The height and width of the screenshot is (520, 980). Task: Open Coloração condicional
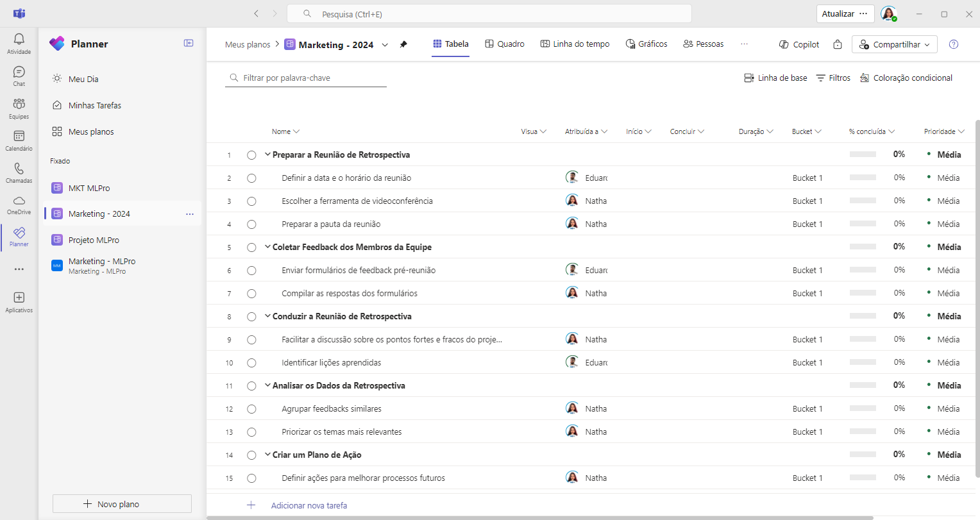coord(906,78)
